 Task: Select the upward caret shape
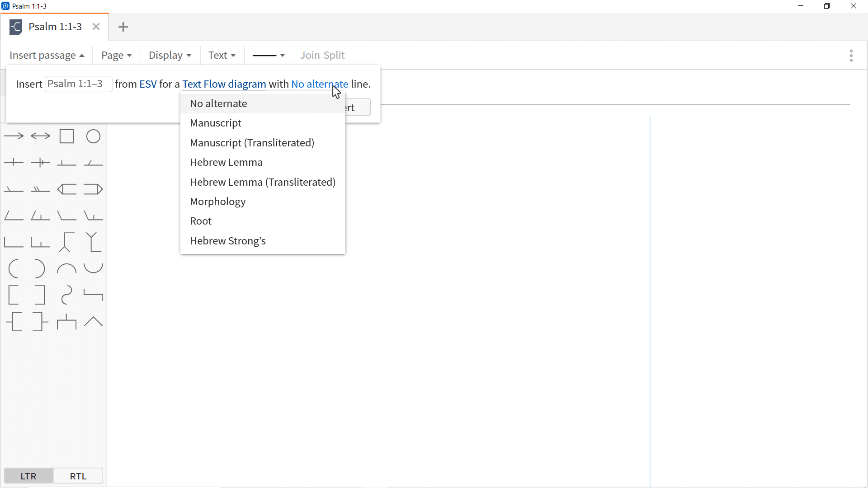tap(93, 321)
